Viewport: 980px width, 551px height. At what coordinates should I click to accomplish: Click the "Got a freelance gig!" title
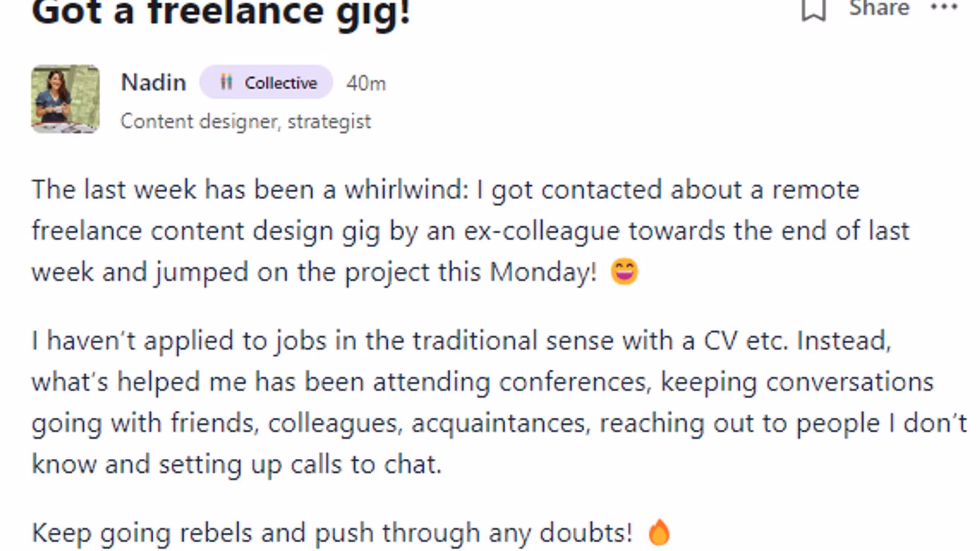221,12
